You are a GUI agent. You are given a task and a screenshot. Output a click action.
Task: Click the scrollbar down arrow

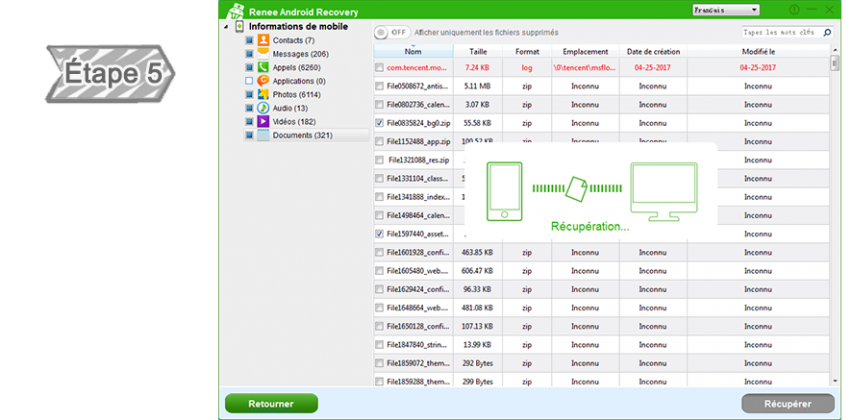(x=835, y=382)
